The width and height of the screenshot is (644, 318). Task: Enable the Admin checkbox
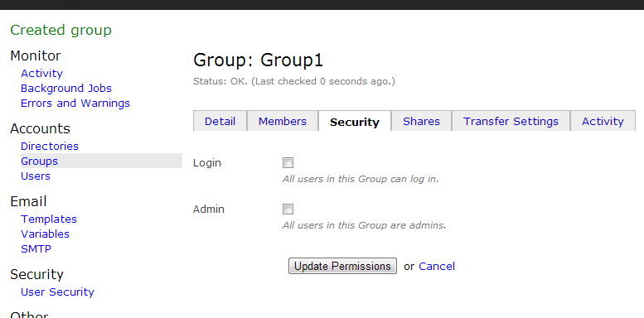point(288,210)
